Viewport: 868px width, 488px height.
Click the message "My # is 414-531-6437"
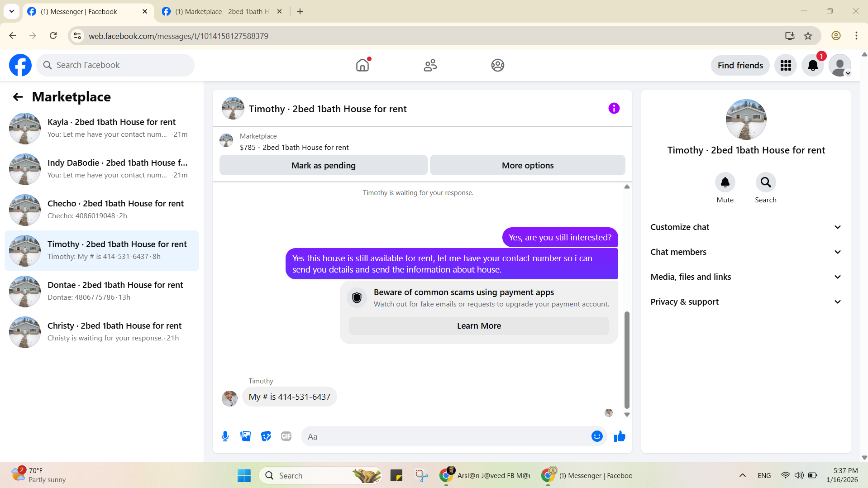coord(290,397)
